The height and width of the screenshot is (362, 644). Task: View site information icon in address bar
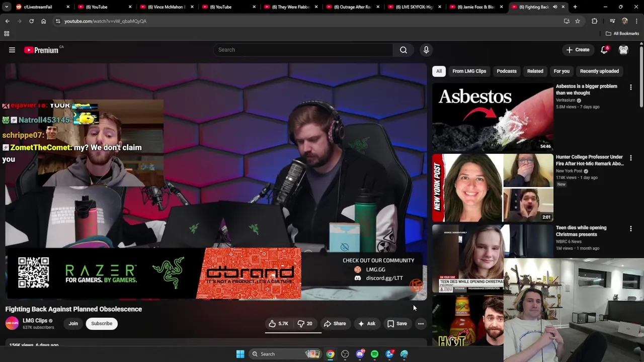[58, 21]
